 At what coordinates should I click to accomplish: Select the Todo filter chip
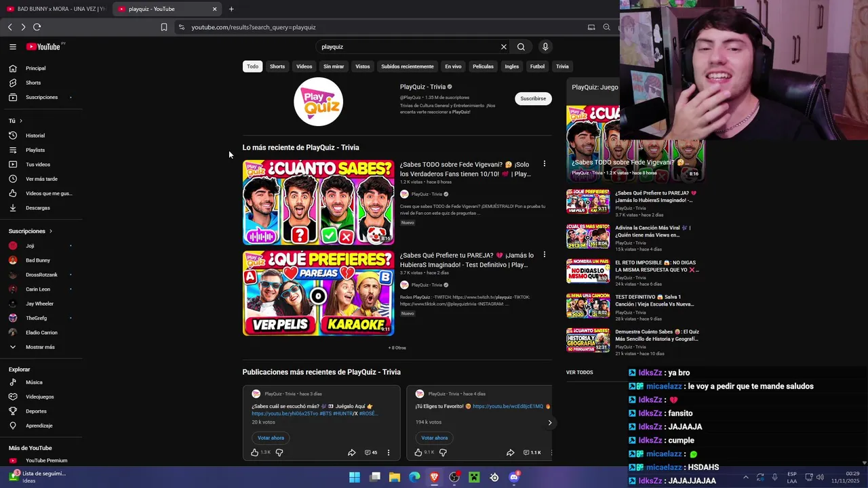253,66
